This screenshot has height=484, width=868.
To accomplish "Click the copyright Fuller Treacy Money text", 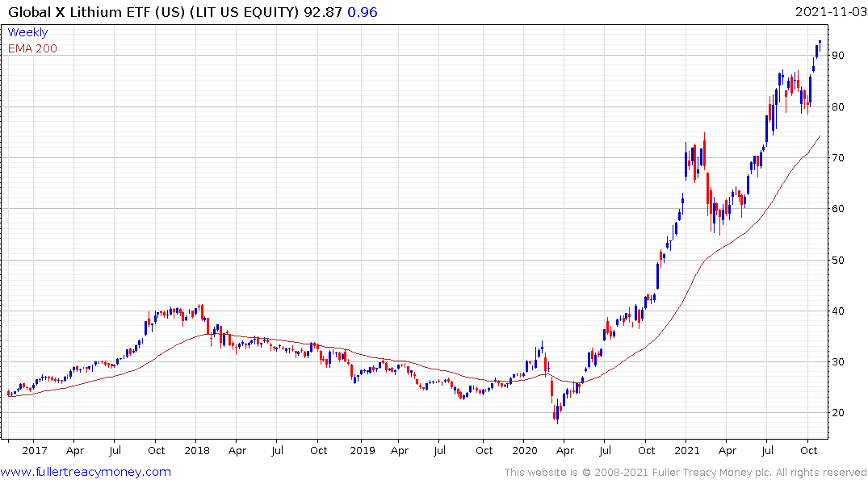I will (x=686, y=473).
